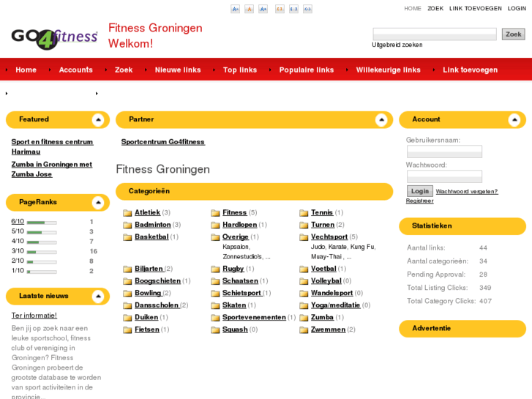Open Top links menu item
Image resolution: width=532 pixels, height=399 pixels.
[x=240, y=70]
